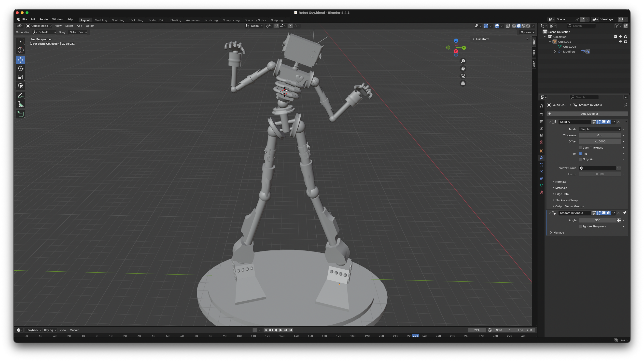Select the Transform tool
The height and width of the screenshot is (361, 644).
coord(20,86)
